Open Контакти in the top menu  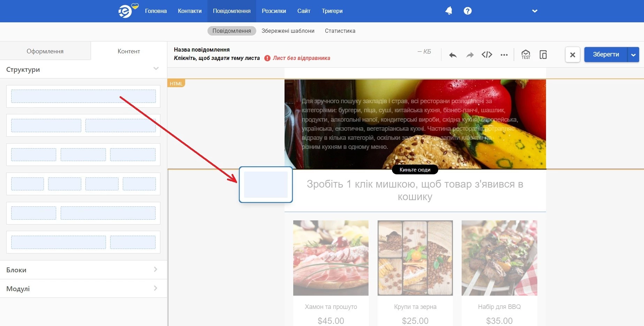coord(190,11)
